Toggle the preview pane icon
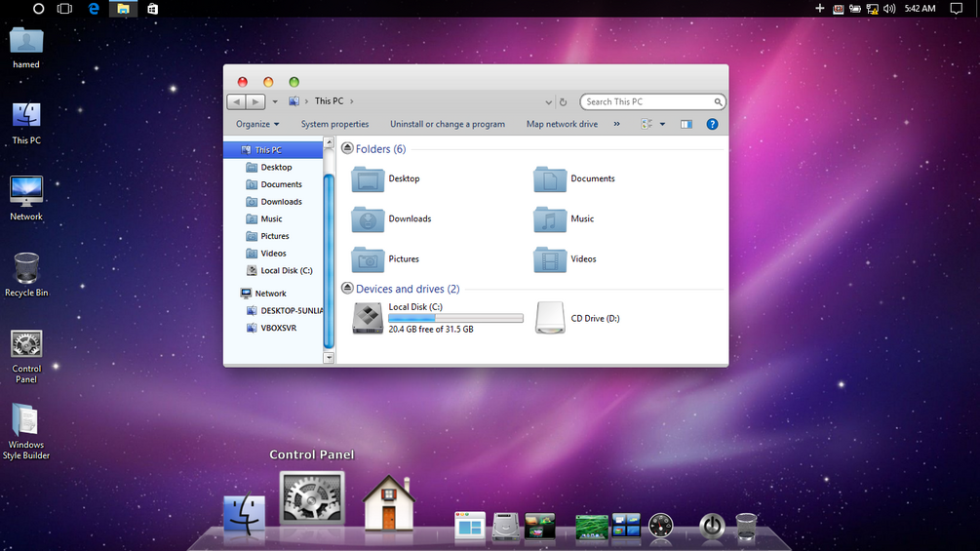Viewport: 980px width, 551px height. coord(686,124)
